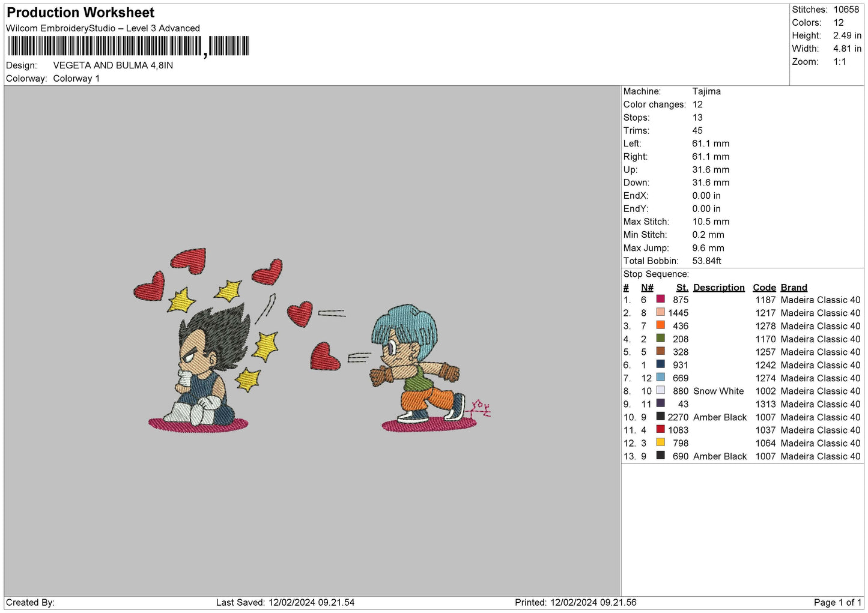Image resolution: width=868 pixels, height=613 pixels.
Task: Click the Max Stitch value 10.5 mm
Action: point(711,222)
